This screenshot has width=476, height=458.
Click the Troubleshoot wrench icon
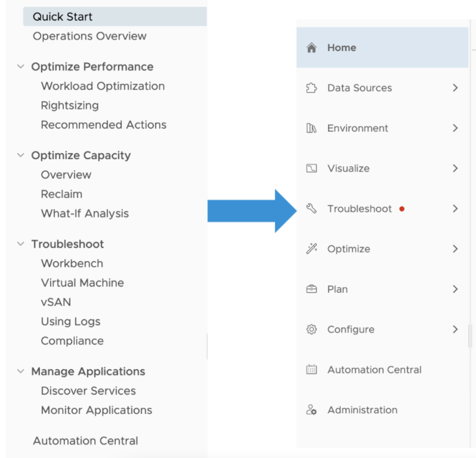tap(311, 209)
